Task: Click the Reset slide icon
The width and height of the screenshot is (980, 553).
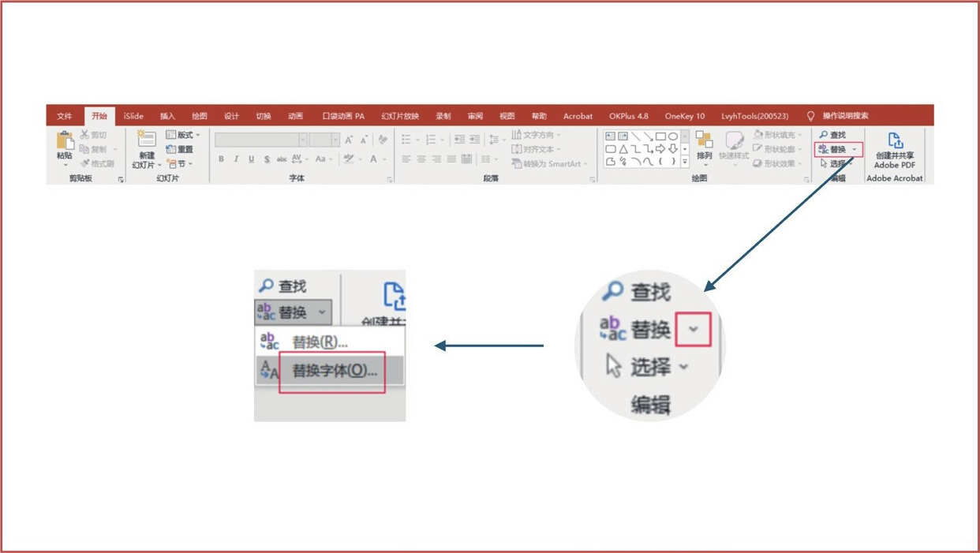Action: (x=170, y=149)
